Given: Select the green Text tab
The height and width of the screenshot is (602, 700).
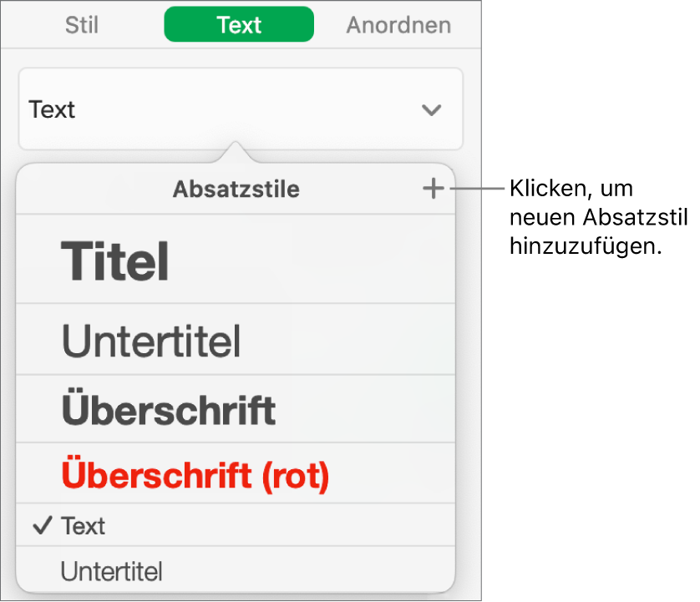Looking at the screenshot, I should pos(239,25).
